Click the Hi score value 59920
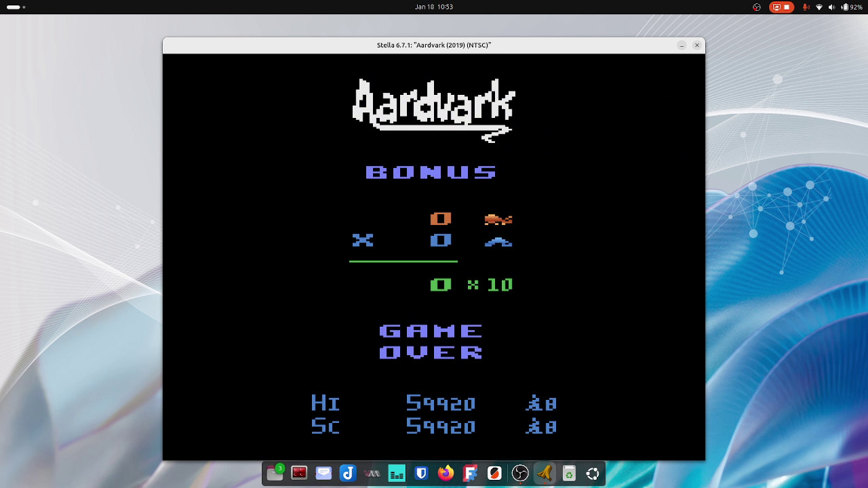 [x=441, y=403]
